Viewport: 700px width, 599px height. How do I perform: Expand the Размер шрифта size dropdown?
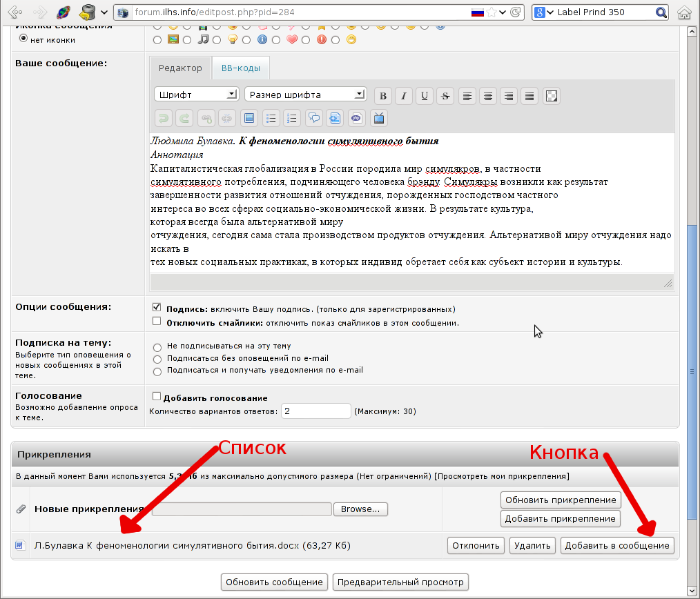tap(305, 94)
